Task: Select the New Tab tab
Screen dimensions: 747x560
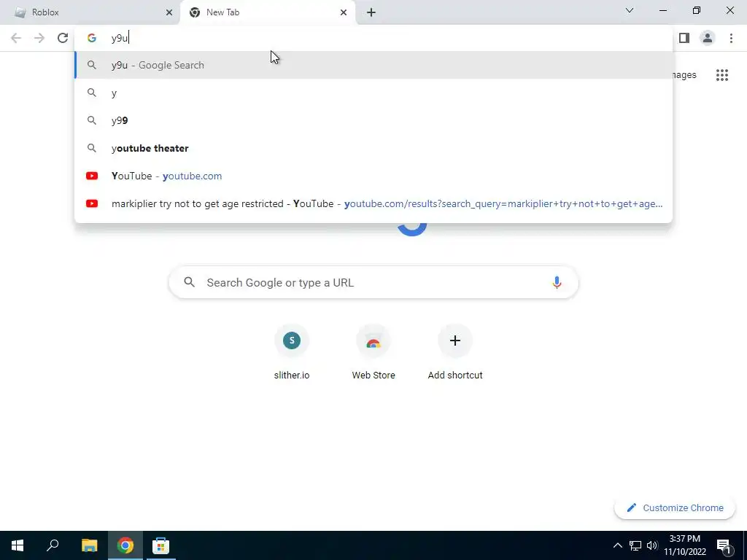Action: 267,12
